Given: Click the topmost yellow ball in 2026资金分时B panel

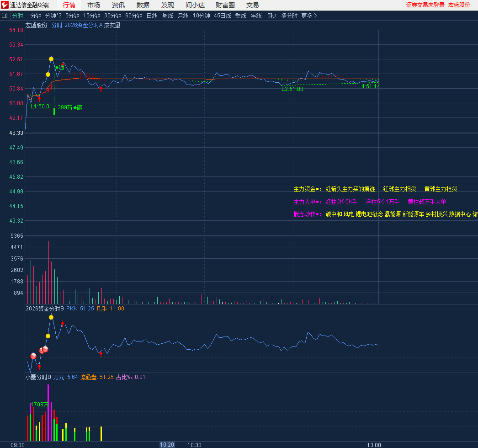Looking at the screenshot, I should pyautogui.click(x=51, y=317).
